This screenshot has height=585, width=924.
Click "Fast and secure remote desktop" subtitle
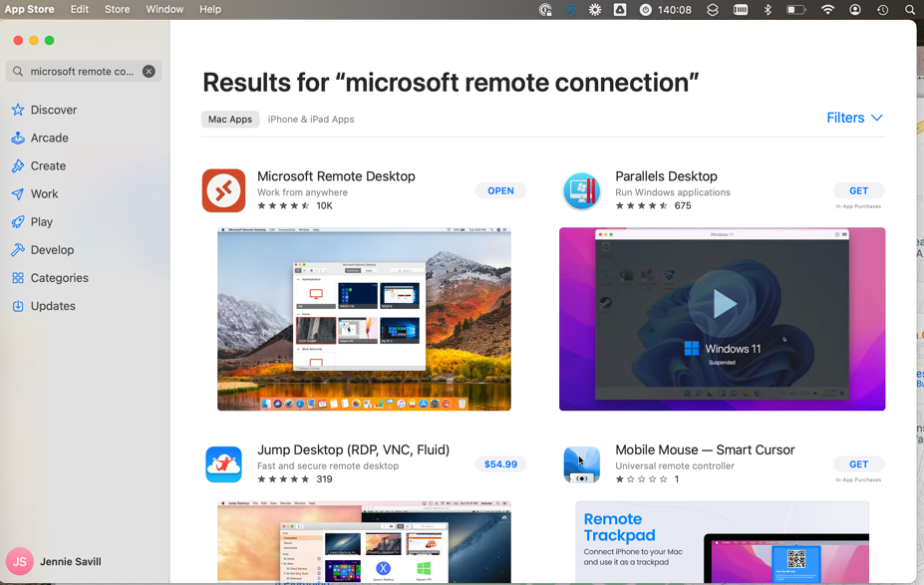(x=328, y=465)
